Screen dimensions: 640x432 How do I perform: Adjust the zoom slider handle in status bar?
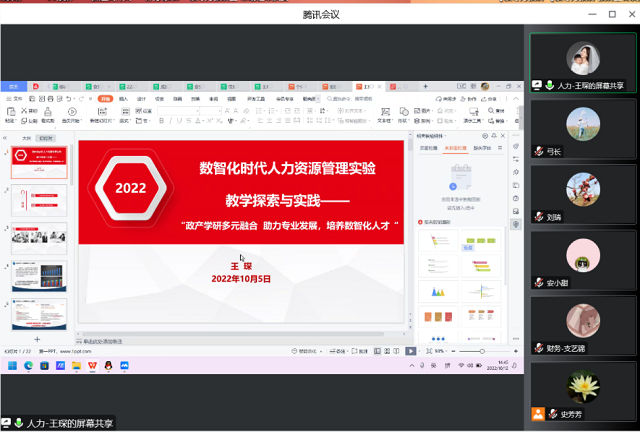[482, 351]
